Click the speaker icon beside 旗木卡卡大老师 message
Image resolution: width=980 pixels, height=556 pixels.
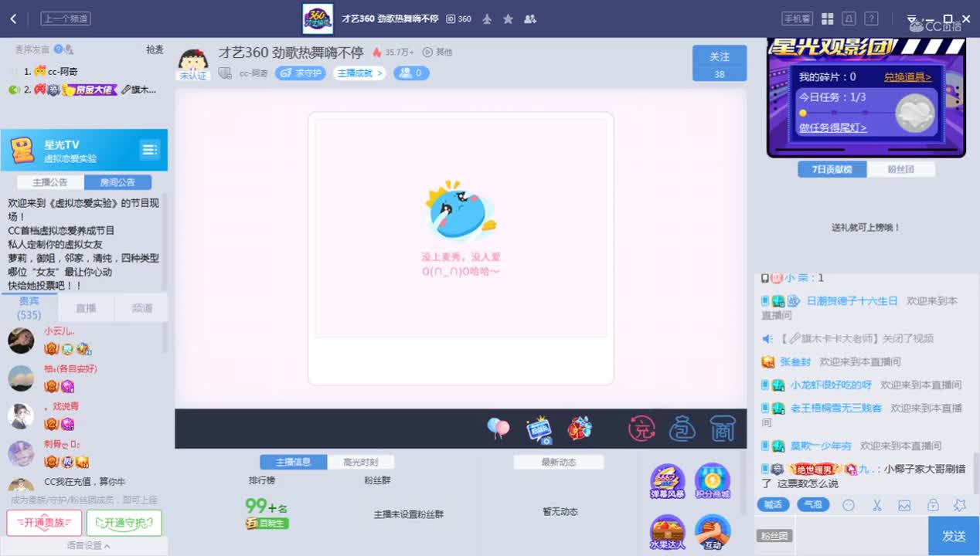(x=767, y=338)
